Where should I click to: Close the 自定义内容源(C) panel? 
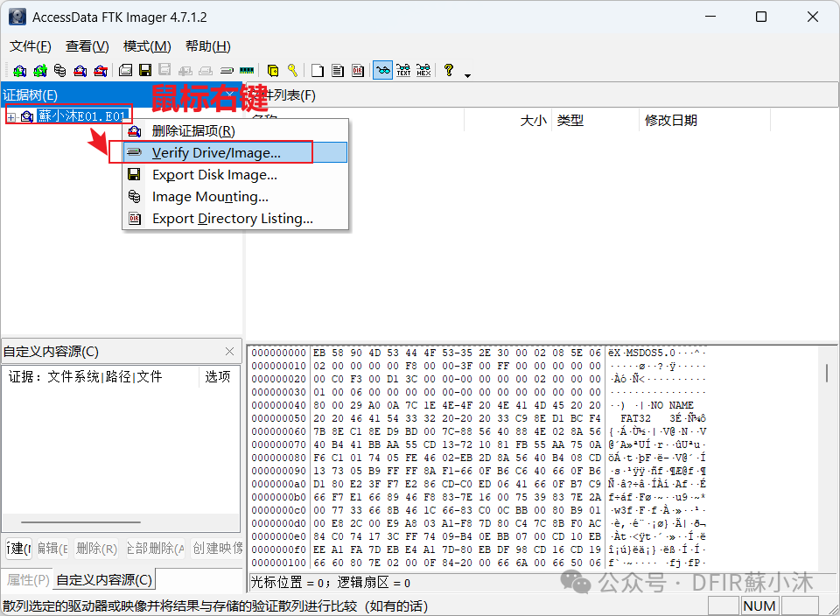230,352
